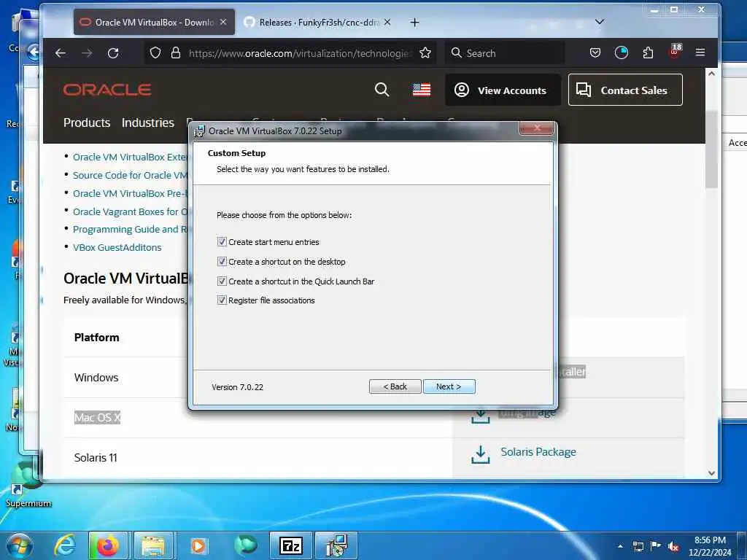Toggle Create a shortcut on the desktop

coord(222,262)
